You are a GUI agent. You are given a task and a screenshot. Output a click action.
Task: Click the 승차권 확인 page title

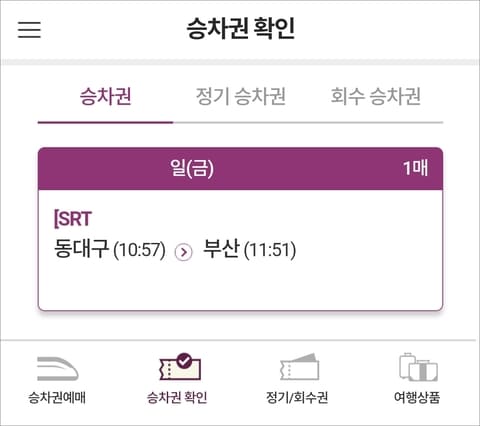point(240,29)
